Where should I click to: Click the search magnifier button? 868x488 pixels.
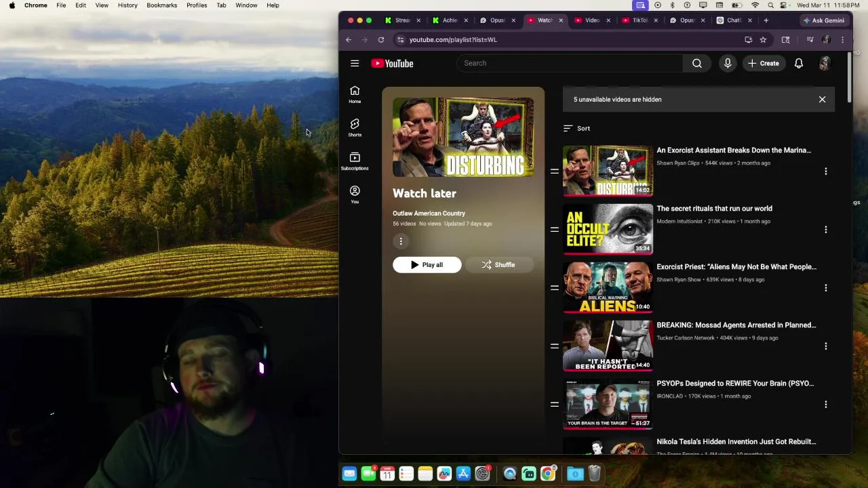tap(697, 63)
